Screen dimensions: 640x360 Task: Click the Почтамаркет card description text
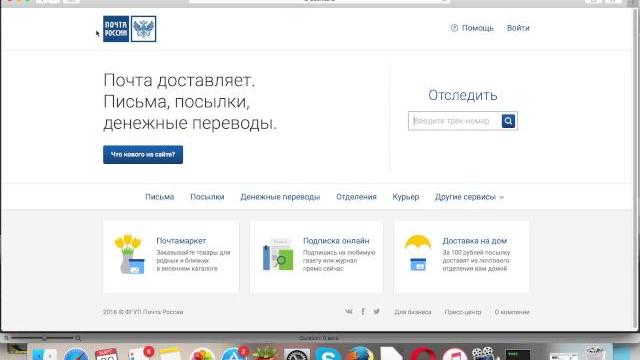[x=193, y=260]
